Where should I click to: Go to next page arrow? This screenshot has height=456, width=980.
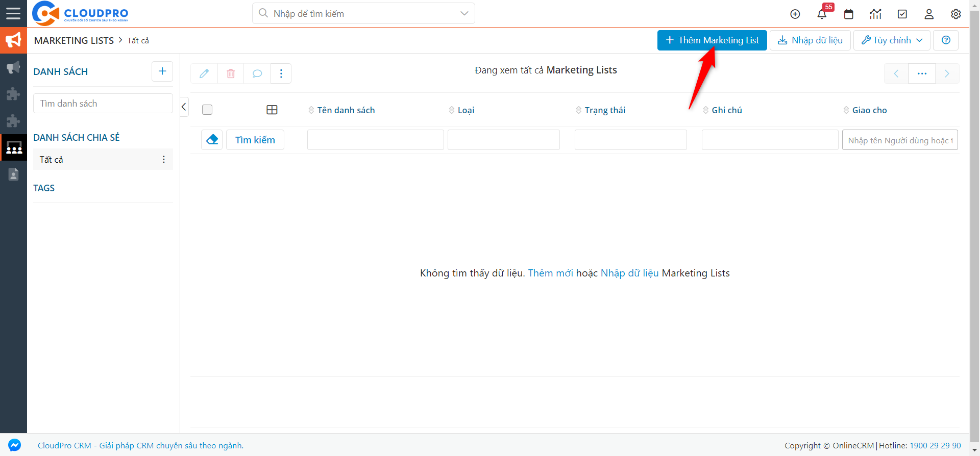[x=947, y=73]
